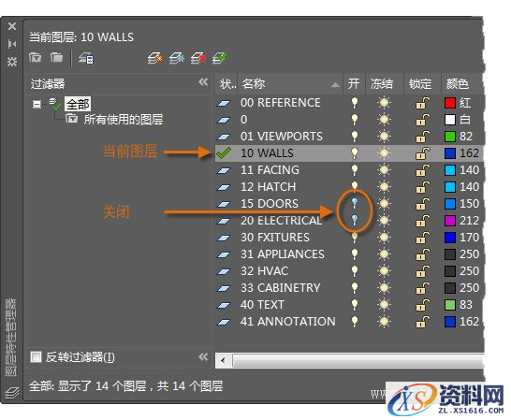The height and width of the screenshot is (420, 511).
Task: Collapse the 全部 tree node
Action: point(36,104)
